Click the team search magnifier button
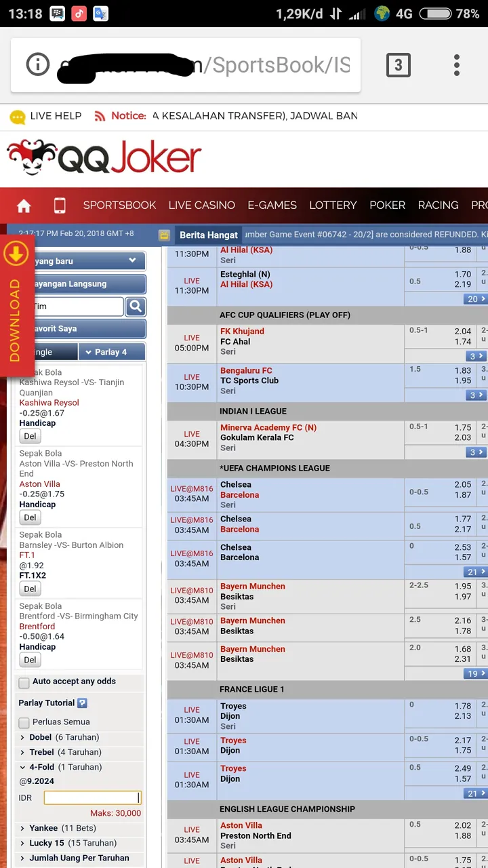Image resolution: width=488 pixels, height=868 pixels. coord(136,307)
